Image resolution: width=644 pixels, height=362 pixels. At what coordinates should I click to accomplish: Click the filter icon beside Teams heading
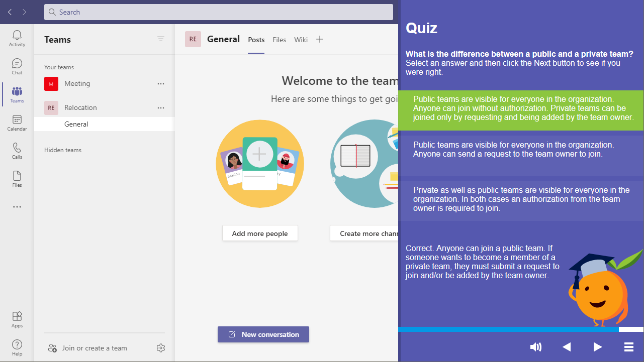[161, 39]
